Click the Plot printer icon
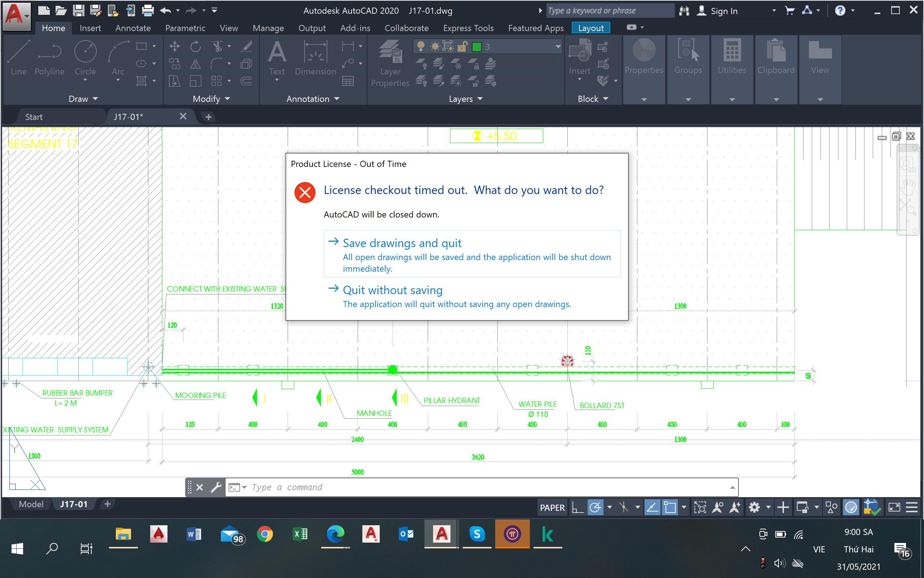 pos(148,10)
